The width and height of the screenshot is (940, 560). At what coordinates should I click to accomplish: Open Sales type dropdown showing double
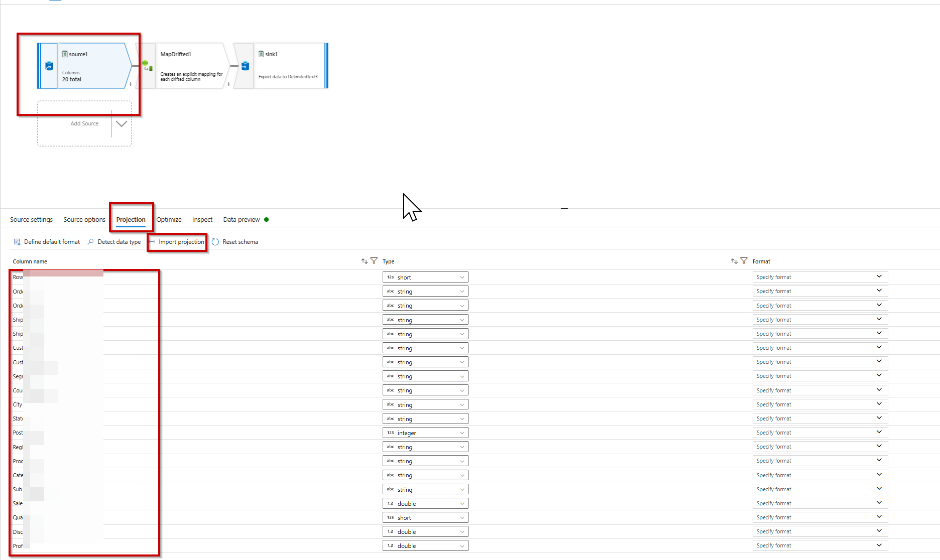pos(425,503)
